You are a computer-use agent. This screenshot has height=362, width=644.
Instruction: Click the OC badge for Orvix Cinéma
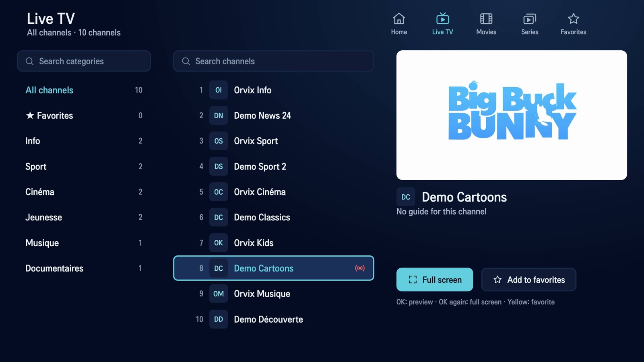(219, 192)
